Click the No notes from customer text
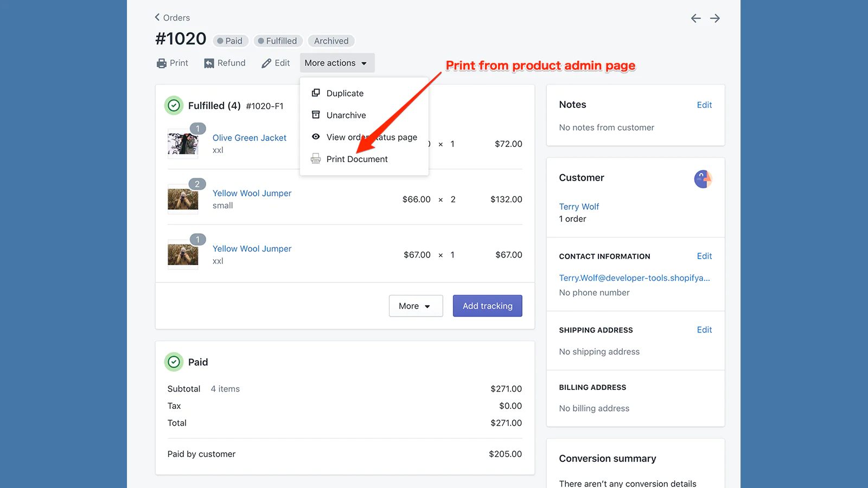The height and width of the screenshot is (488, 868). tap(607, 127)
